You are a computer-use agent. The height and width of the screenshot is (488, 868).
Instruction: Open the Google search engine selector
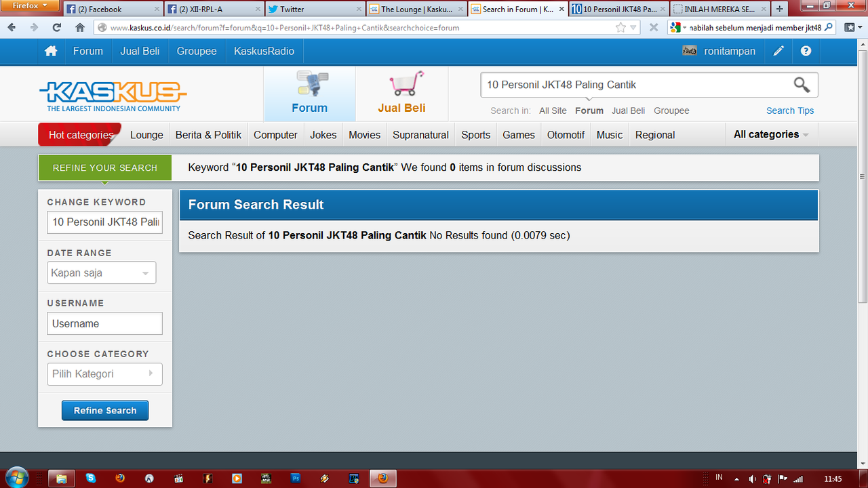point(677,28)
